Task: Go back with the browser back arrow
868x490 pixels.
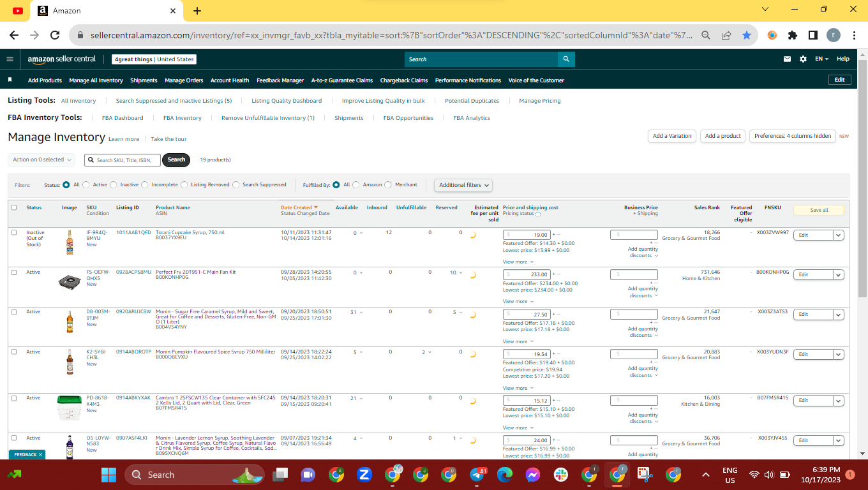Action: tap(14, 36)
